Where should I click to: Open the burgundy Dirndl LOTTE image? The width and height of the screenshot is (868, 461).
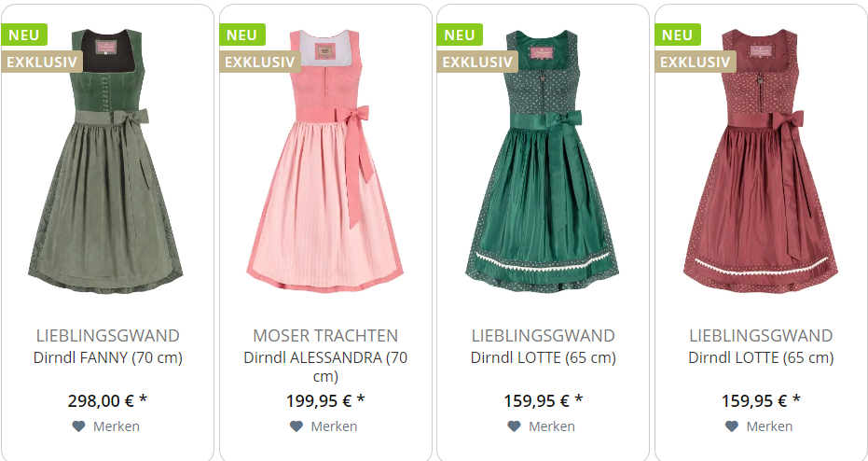point(760,161)
